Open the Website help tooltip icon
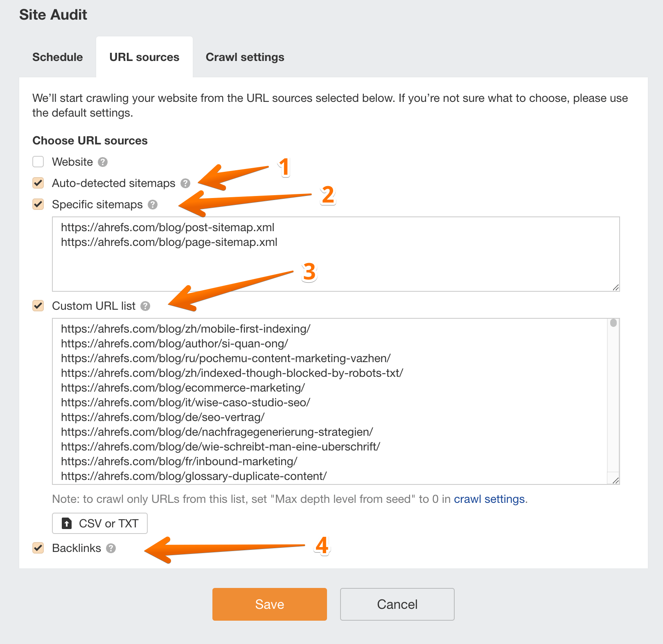The width and height of the screenshot is (663, 644). click(104, 162)
